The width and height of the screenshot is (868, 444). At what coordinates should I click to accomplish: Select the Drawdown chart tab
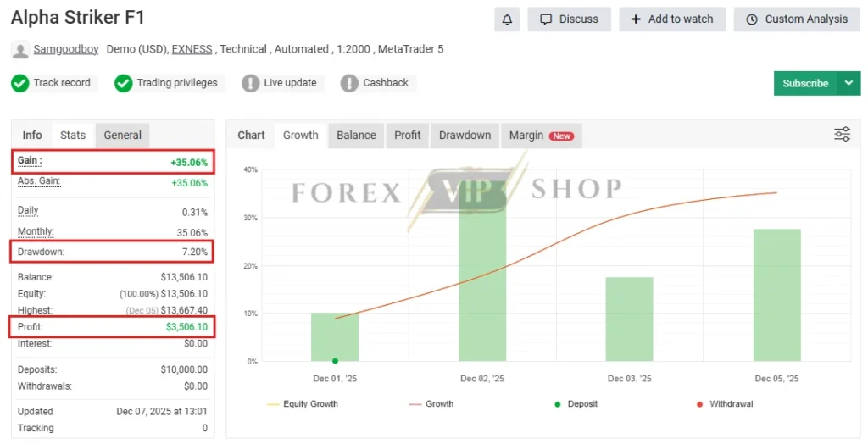tap(465, 135)
